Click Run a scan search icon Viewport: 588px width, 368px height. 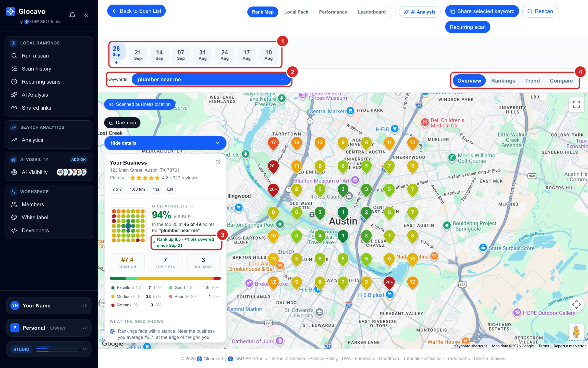pyautogui.click(x=14, y=56)
